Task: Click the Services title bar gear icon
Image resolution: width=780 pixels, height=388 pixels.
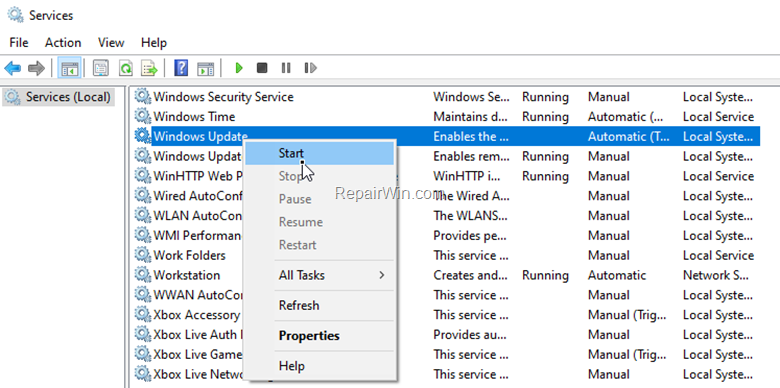Action: point(15,15)
